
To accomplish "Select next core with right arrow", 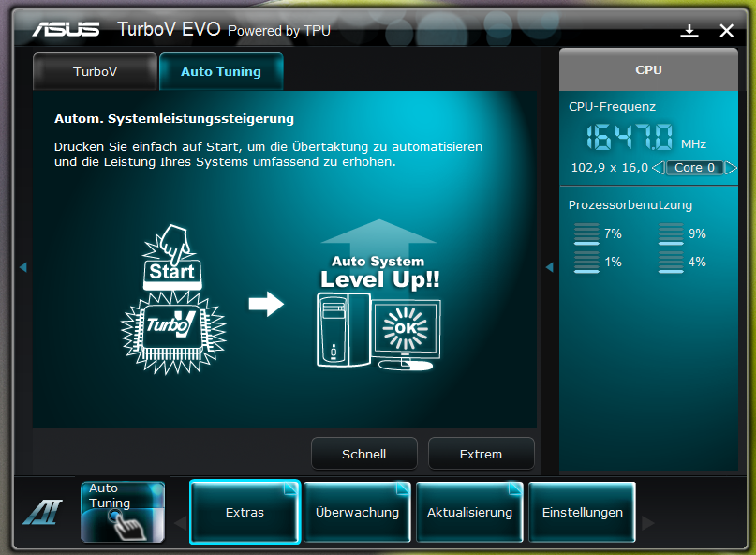I will point(731,168).
